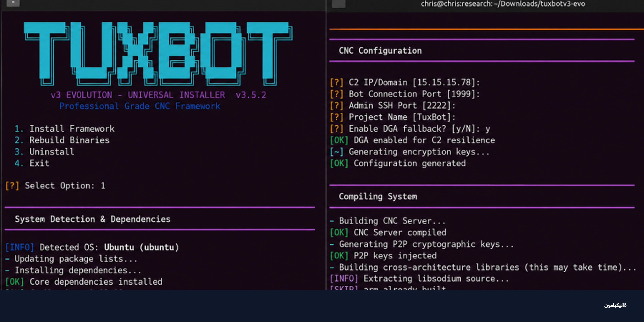
Task: Select '4. Exit' menu line
Action: pyautogui.click(x=32, y=163)
